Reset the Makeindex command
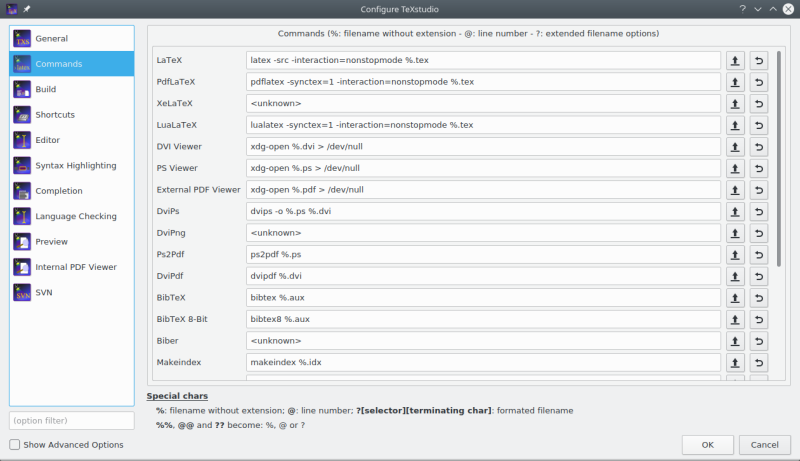This screenshot has height=461, width=800. [x=759, y=363]
